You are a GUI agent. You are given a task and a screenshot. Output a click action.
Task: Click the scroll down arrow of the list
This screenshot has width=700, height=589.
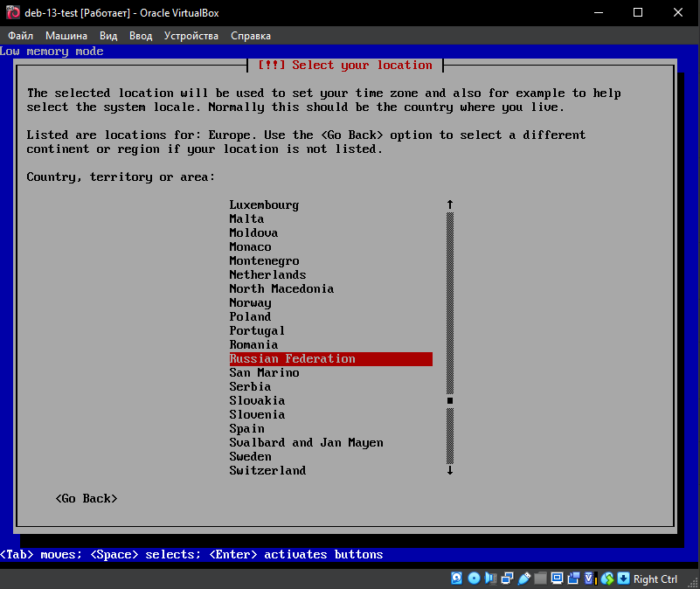[x=450, y=470]
